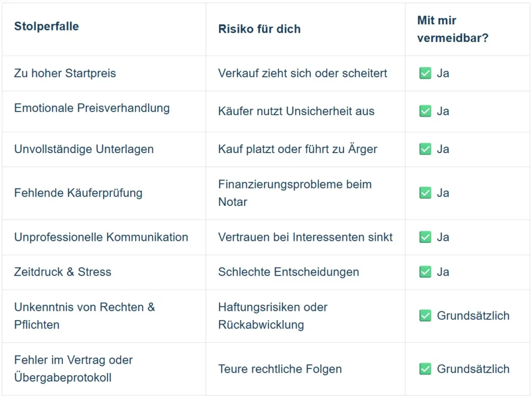Click the Fehler im Vertrag oder Übergabeprotokoll cell
This screenshot has width=532, height=396.
(73, 368)
